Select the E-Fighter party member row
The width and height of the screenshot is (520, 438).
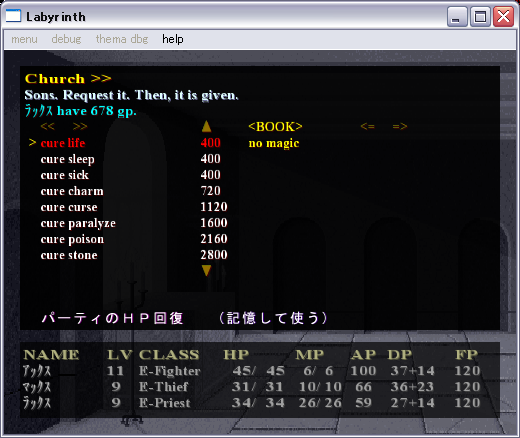coord(252,371)
